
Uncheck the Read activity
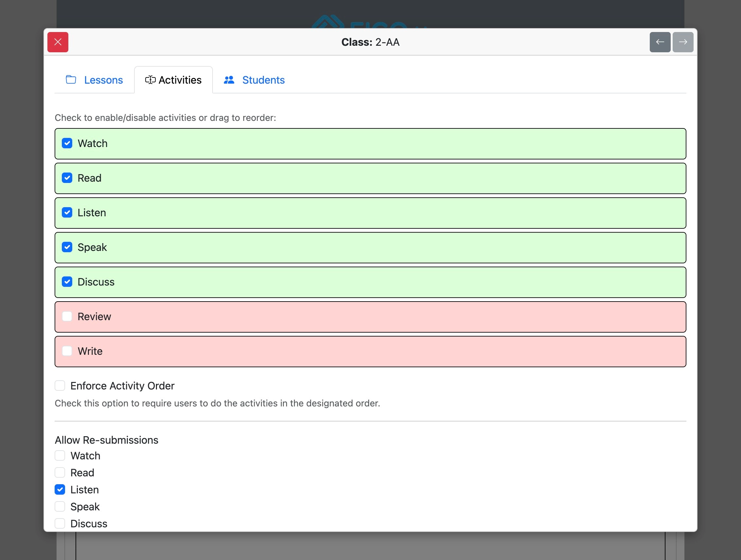click(67, 178)
